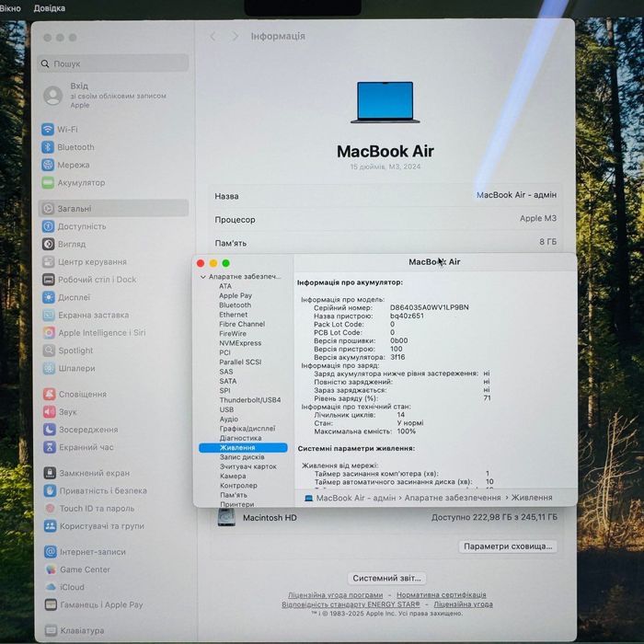The width and height of the screenshot is (644, 644).
Task: Open the Нормативна сертифікація link
Action: [441, 594]
